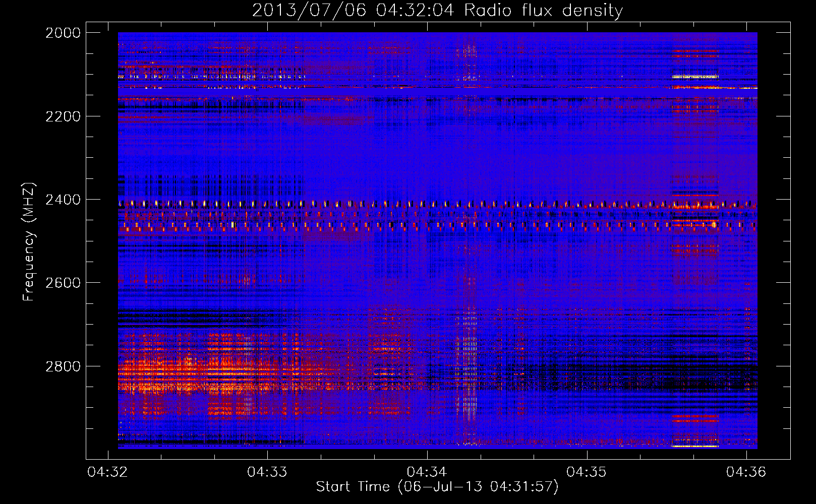Click the 2600 frequency tick label
Viewport: 816px width, 504px height.
pyautogui.click(x=63, y=283)
